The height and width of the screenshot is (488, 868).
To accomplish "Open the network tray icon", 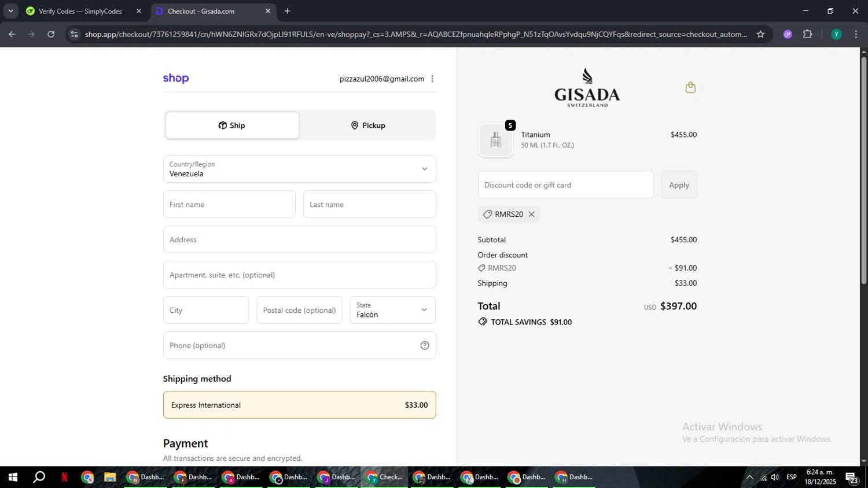I will pyautogui.click(x=763, y=477).
